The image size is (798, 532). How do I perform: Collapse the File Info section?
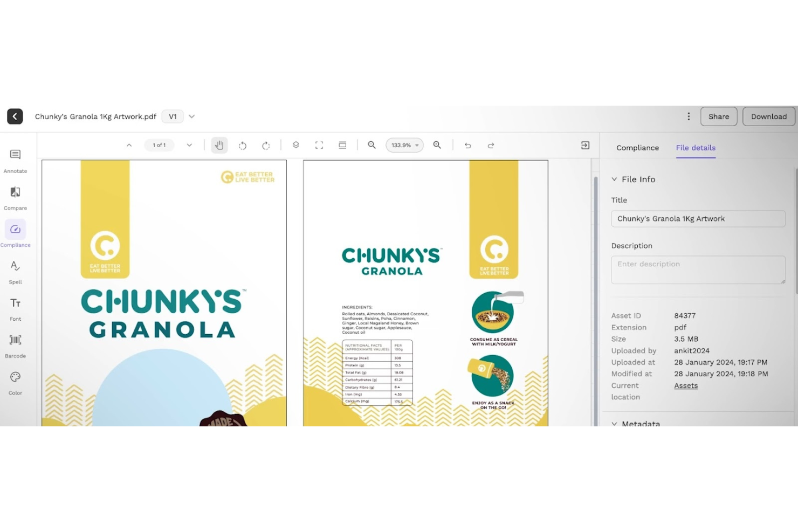click(614, 179)
